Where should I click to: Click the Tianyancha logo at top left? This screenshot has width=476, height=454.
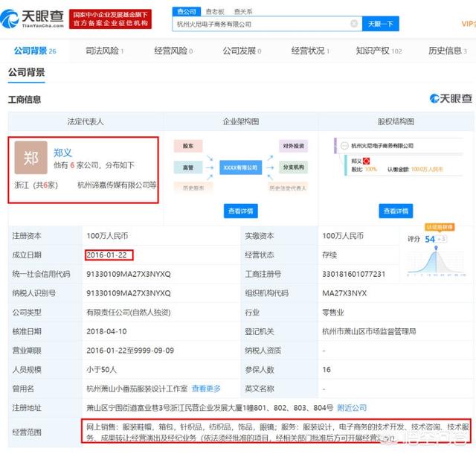32,19
